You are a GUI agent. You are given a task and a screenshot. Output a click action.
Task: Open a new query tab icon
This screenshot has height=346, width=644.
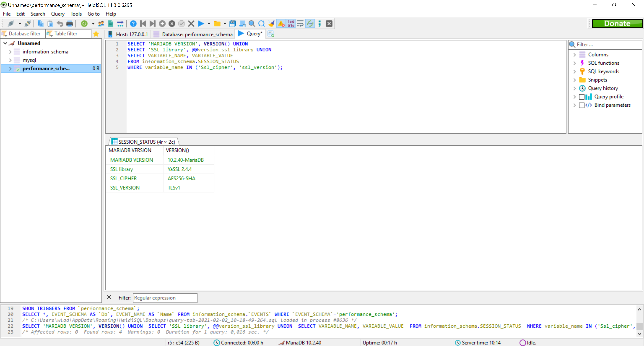(x=271, y=34)
